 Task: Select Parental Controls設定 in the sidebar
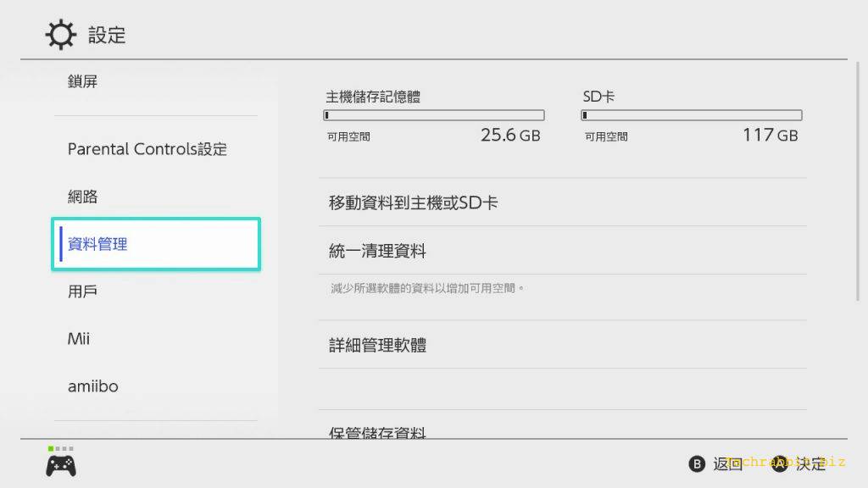coord(147,149)
